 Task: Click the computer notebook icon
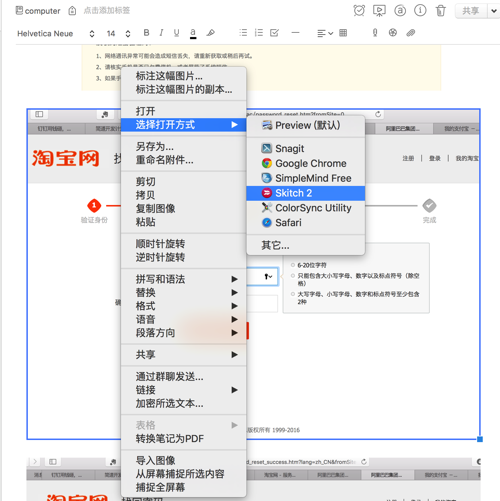pos(19,10)
